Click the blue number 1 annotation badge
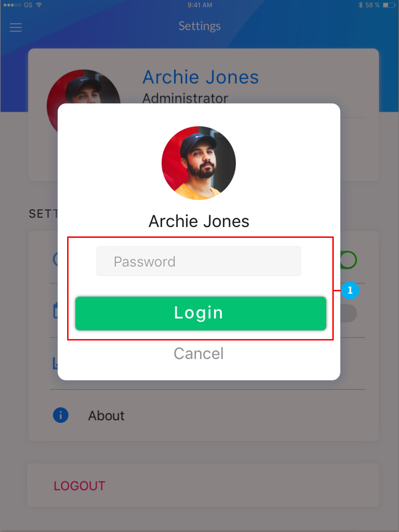This screenshot has width=399, height=532. point(350,290)
